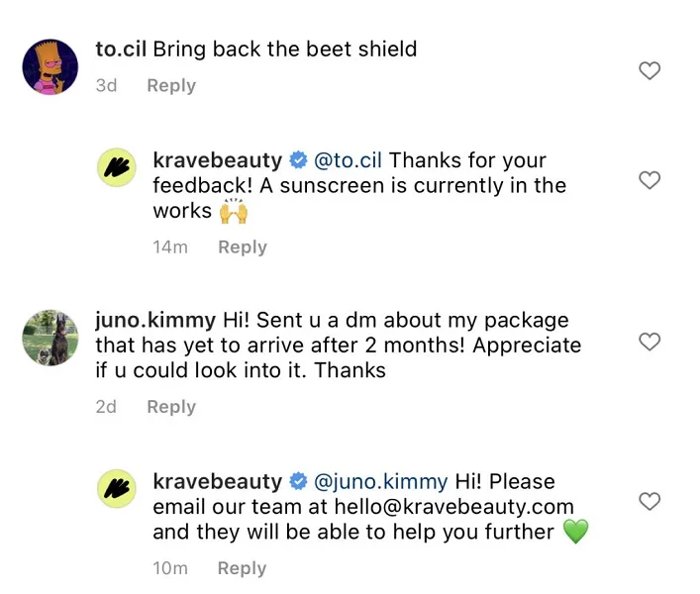Like to.cil's beet shield comment

tap(650, 70)
